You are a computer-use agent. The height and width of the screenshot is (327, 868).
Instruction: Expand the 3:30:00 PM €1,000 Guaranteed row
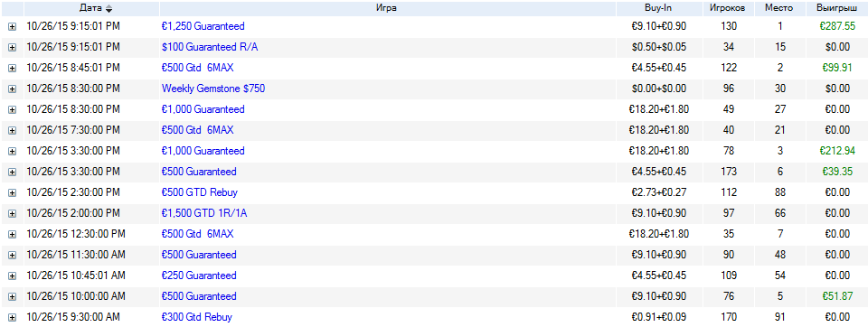click(12, 151)
